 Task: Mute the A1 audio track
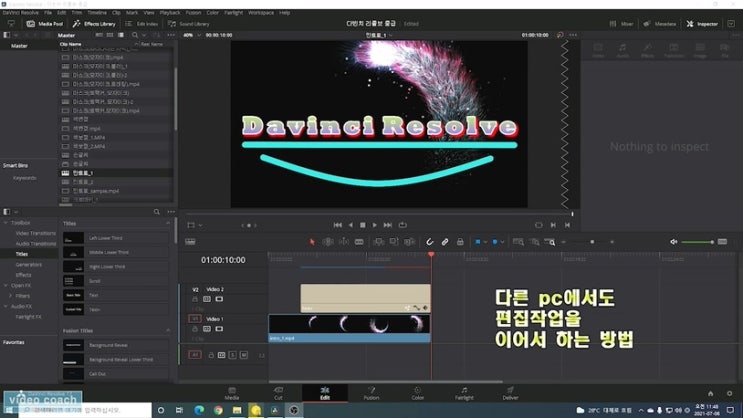tap(244, 355)
